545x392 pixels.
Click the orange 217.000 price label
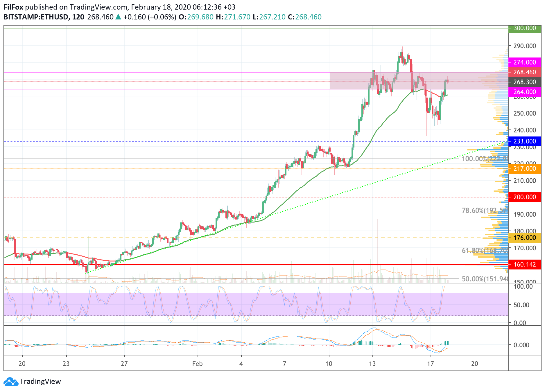click(x=525, y=168)
